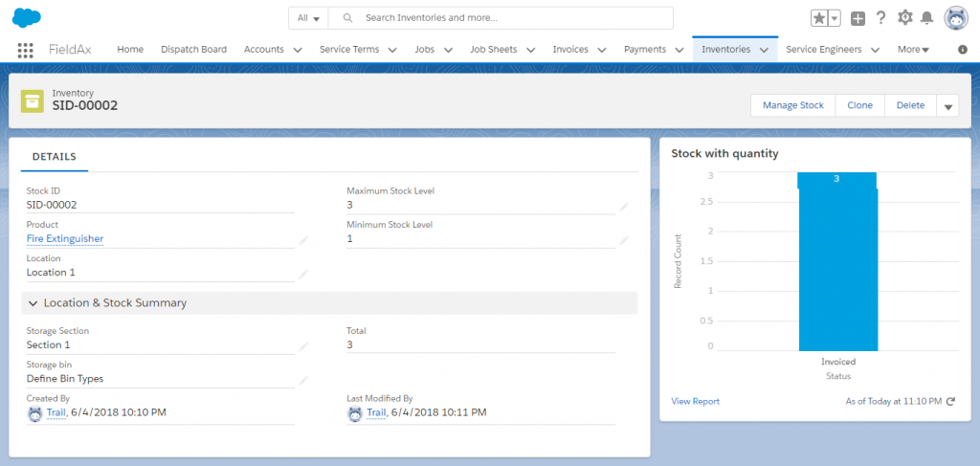The image size is (980, 466).
Task: Edit Minimum Stock Level pencil icon
Action: point(624,240)
